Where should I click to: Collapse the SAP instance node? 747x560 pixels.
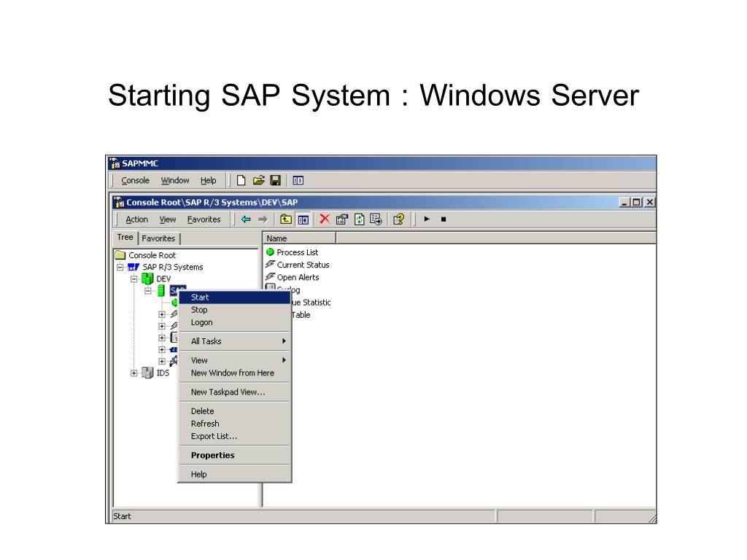(x=148, y=290)
